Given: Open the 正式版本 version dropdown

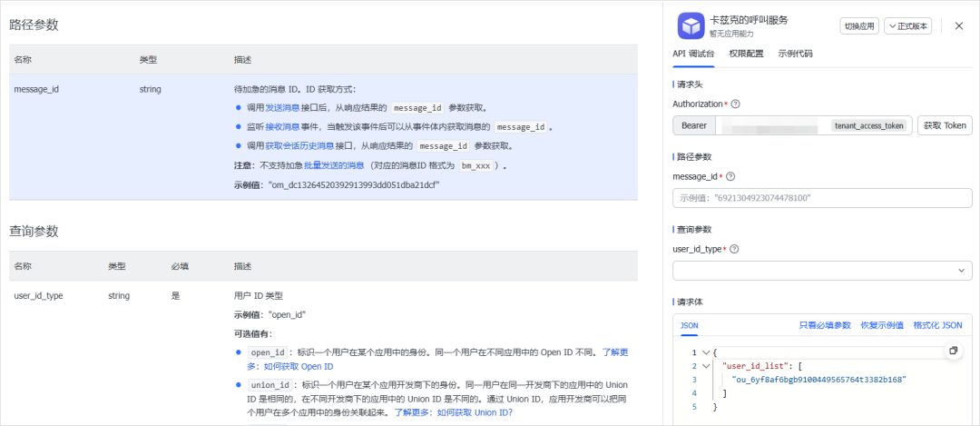Looking at the screenshot, I should (x=908, y=26).
